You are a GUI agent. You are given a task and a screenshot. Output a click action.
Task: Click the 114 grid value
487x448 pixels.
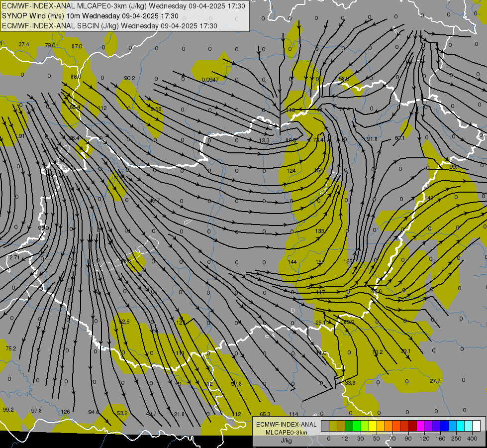tap(293, 414)
